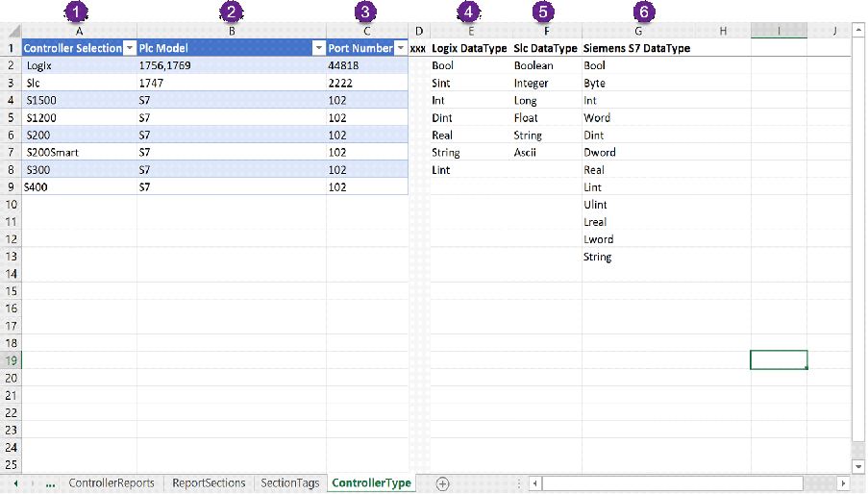Select the Logix cell
Screen dimensions: 868x494
(79, 65)
